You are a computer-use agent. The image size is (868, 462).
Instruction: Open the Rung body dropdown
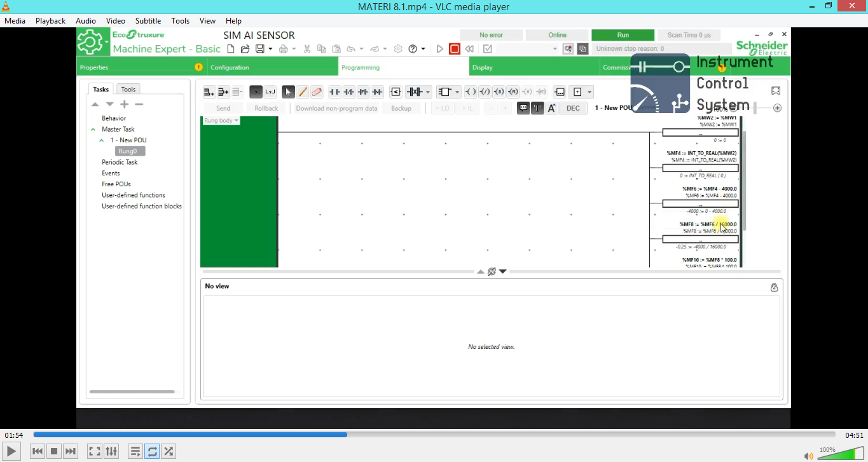[221, 121]
